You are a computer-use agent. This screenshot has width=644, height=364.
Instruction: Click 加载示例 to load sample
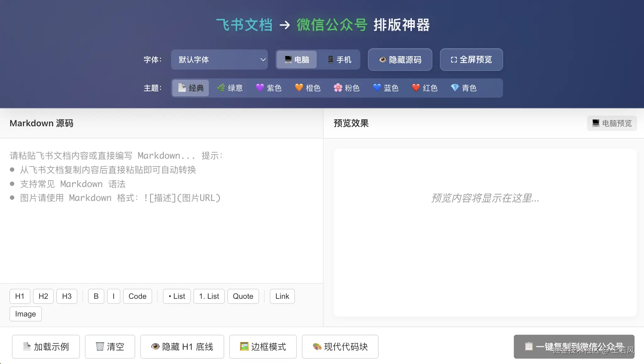pos(46,347)
